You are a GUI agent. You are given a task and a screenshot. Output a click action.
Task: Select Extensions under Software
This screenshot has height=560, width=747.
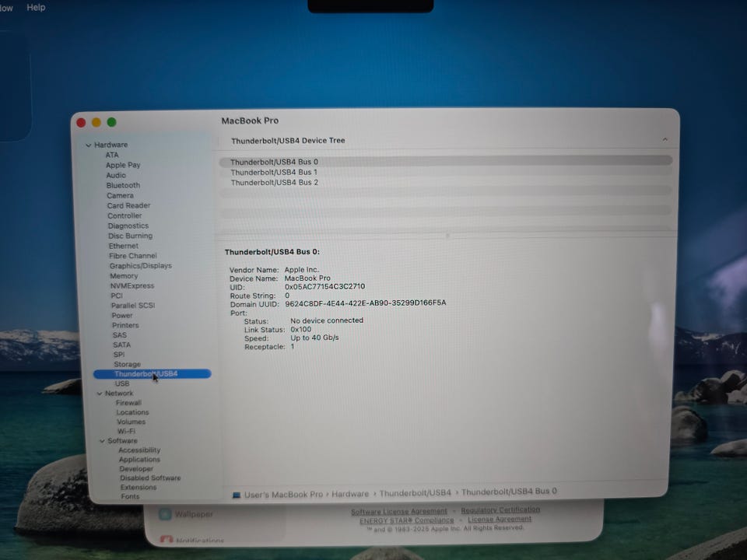139,487
